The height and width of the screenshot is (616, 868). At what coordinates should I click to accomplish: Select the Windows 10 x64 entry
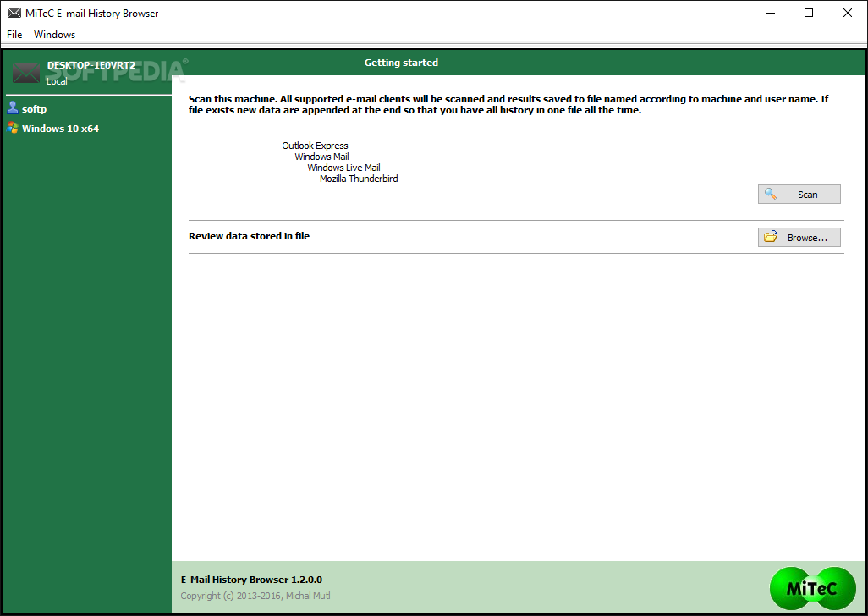coord(60,129)
